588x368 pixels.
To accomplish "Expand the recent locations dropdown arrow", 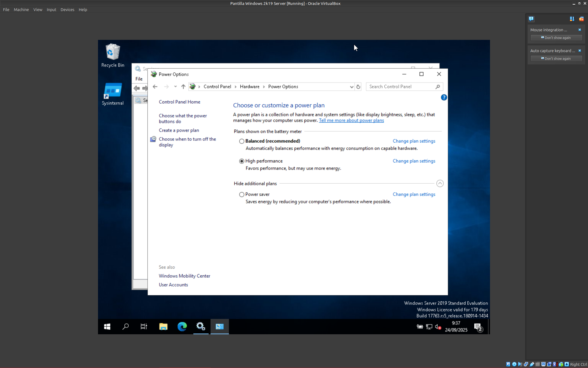I will click(175, 87).
